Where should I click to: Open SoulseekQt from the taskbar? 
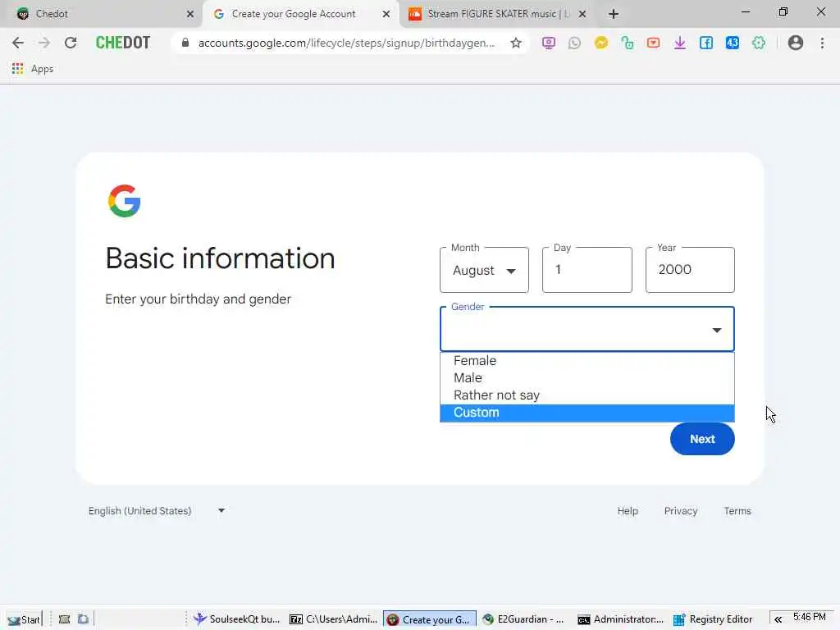pyautogui.click(x=237, y=619)
